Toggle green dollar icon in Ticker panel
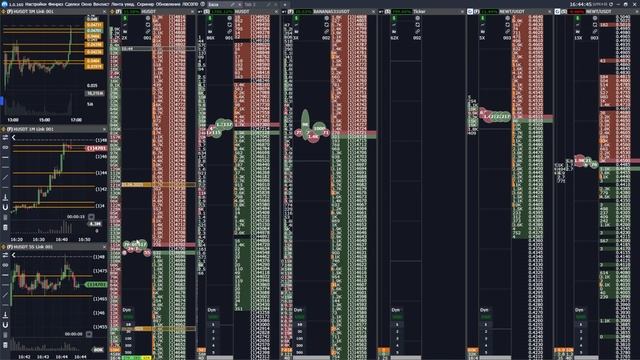 click(x=394, y=18)
